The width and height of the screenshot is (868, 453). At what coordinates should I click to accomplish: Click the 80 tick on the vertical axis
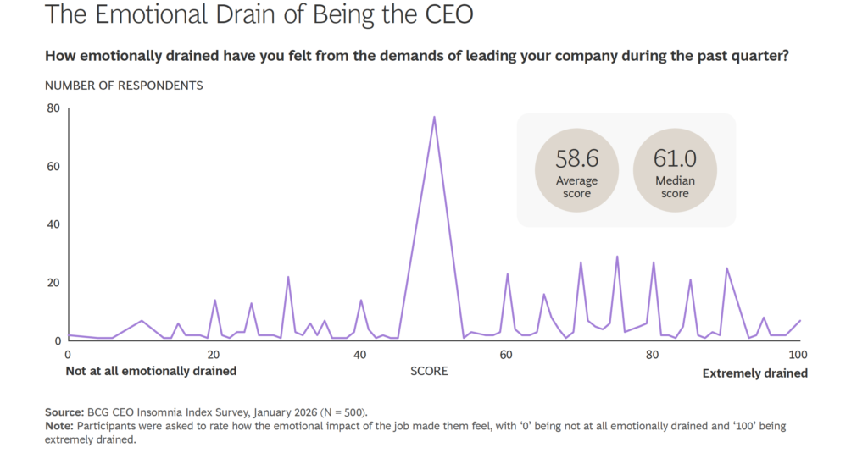(x=53, y=108)
